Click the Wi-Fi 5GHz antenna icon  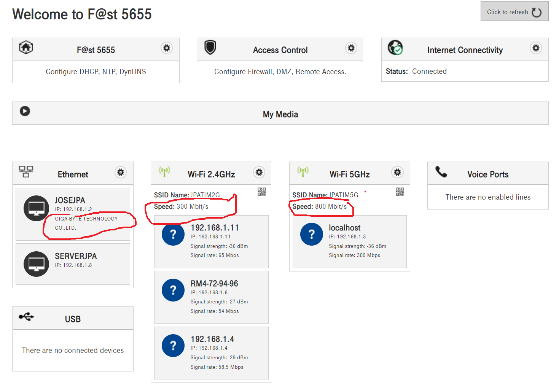[x=303, y=172]
